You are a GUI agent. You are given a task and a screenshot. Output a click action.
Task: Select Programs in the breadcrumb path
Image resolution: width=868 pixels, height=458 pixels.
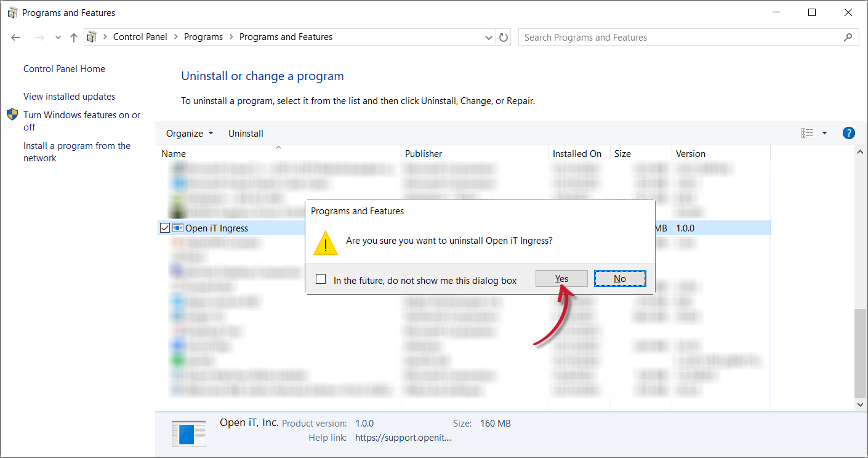203,36
